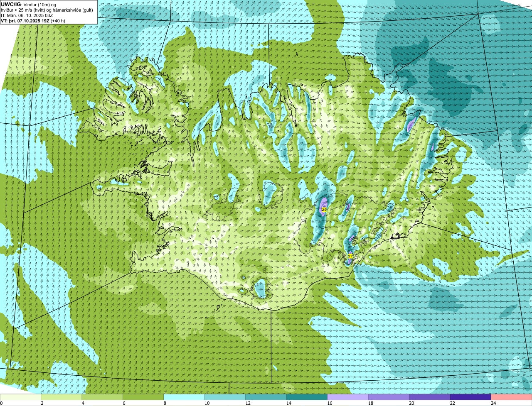The height and width of the screenshot is (406, 532).
Task: Click the color bar tick label '2'
Action: click(x=42, y=403)
